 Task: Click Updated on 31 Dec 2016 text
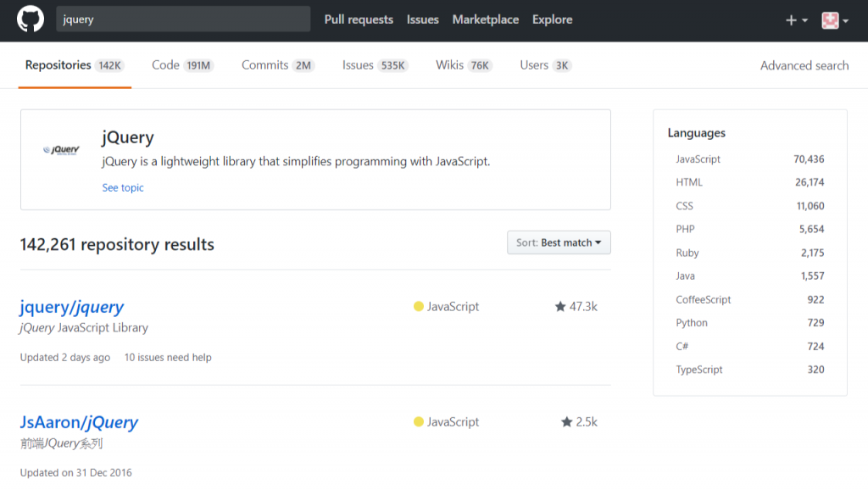click(75, 473)
